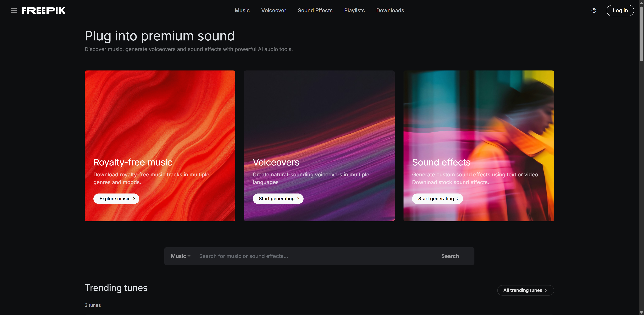Open the hamburger menu icon

(x=14, y=11)
